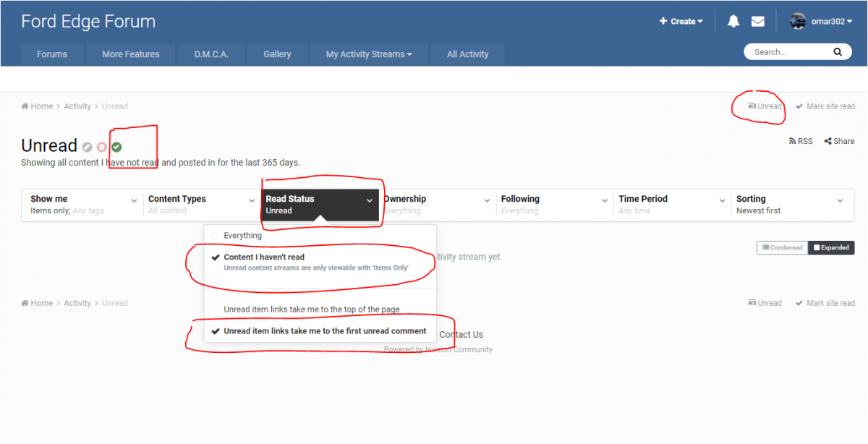This screenshot has height=444, width=868.
Task: Click Unread link beside top Mark site read
Action: [765, 106]
